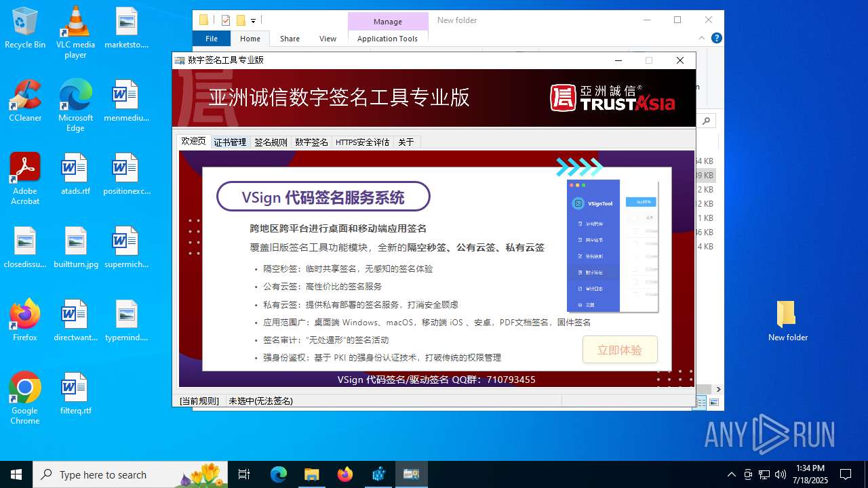Image resolution: width=868 pixels, height=488 pixels.
Task: Open menmediu... Word document on desktop
Action: 126,101
